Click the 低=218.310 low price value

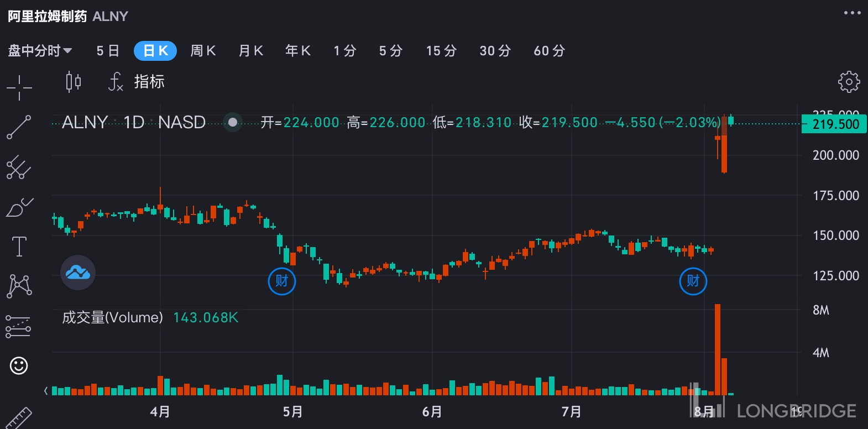(472, 122)
